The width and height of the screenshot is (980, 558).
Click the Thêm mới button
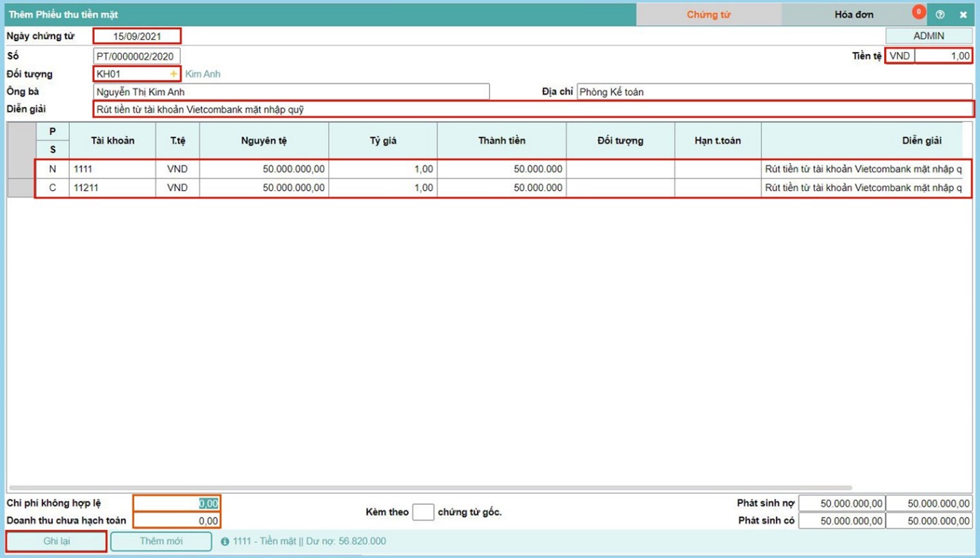[x=161, y=542]
